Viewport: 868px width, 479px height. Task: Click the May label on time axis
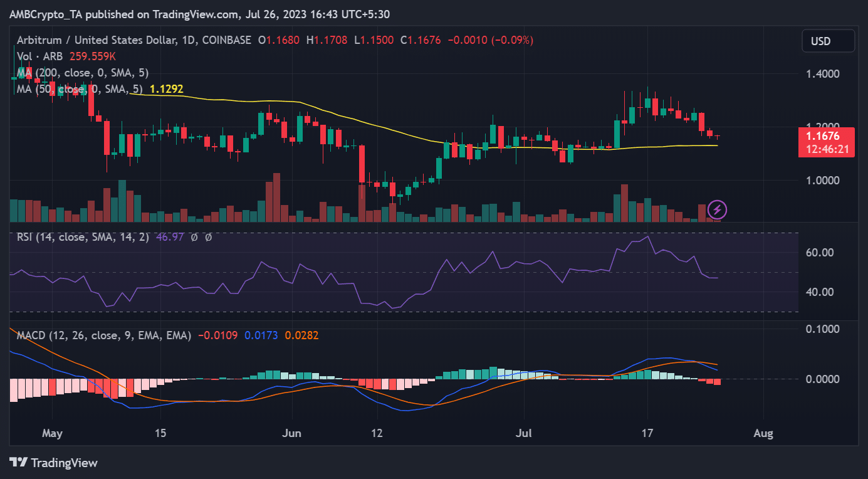point(52,433)
